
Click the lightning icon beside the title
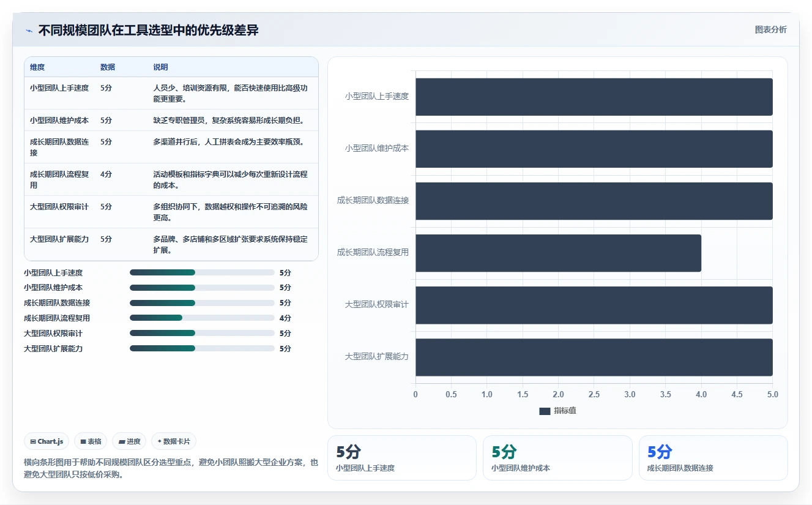tap(29, 30)
